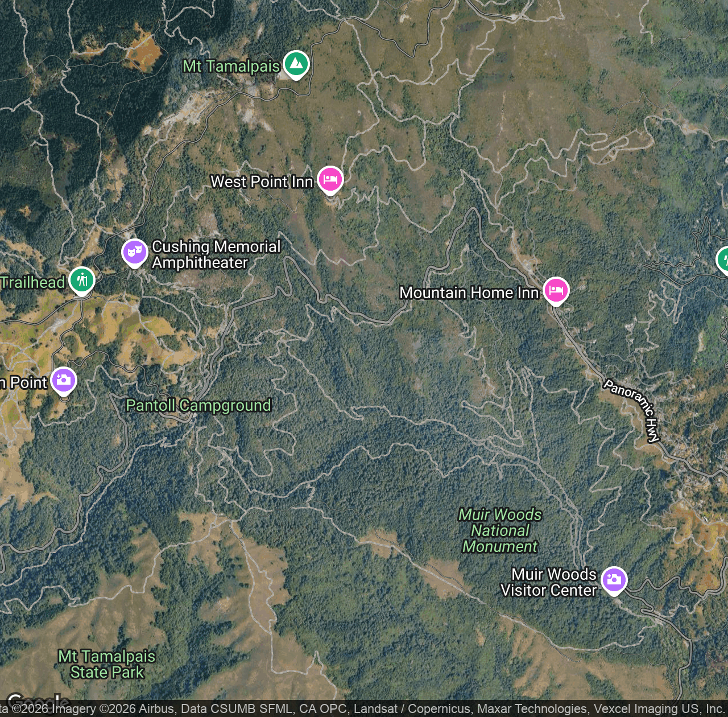Click the 'Pantoll Campground' label
The height and width of the screenshot is (717, 728).
[x=198, y=405]
